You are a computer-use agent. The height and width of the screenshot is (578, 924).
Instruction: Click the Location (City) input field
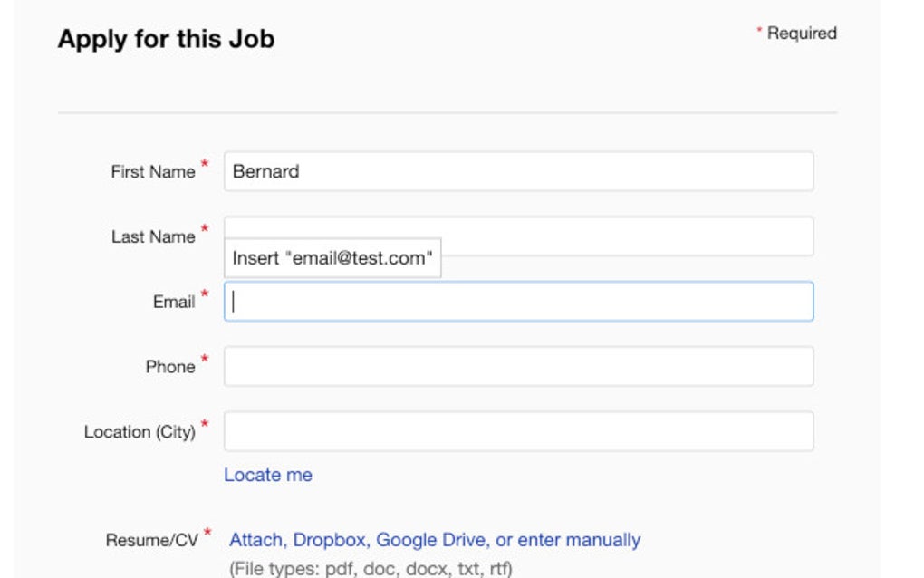point(518,432)
